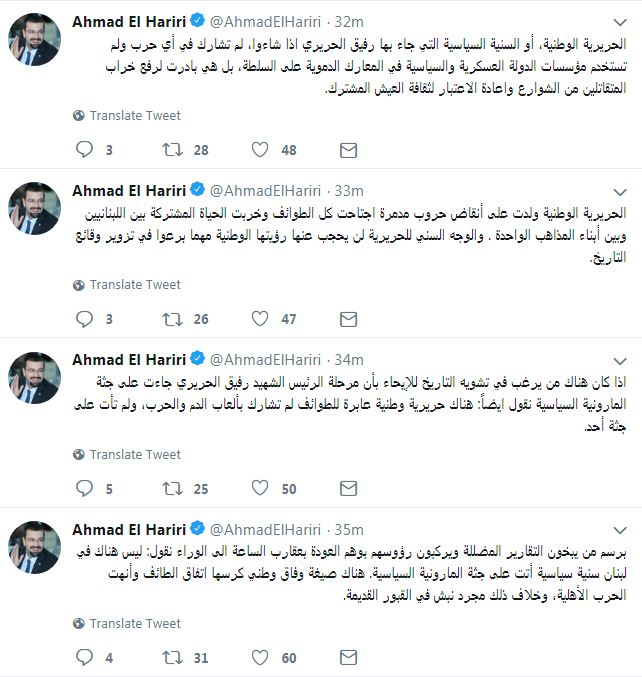This screenshot has width=642, height=677.
Task: Open @AhmadElHariri handle on the 33m tweet
Action: 266,191
